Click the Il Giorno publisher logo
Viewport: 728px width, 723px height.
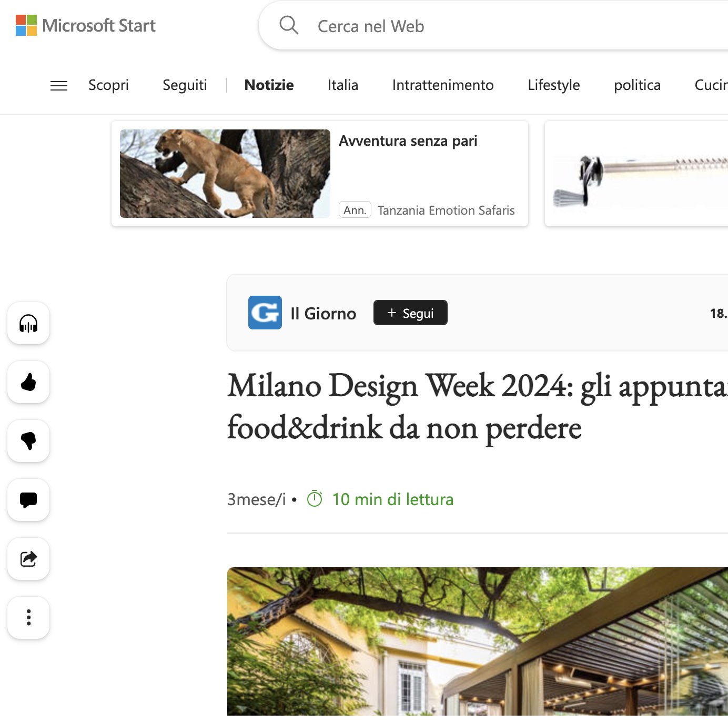pos(265,313)
